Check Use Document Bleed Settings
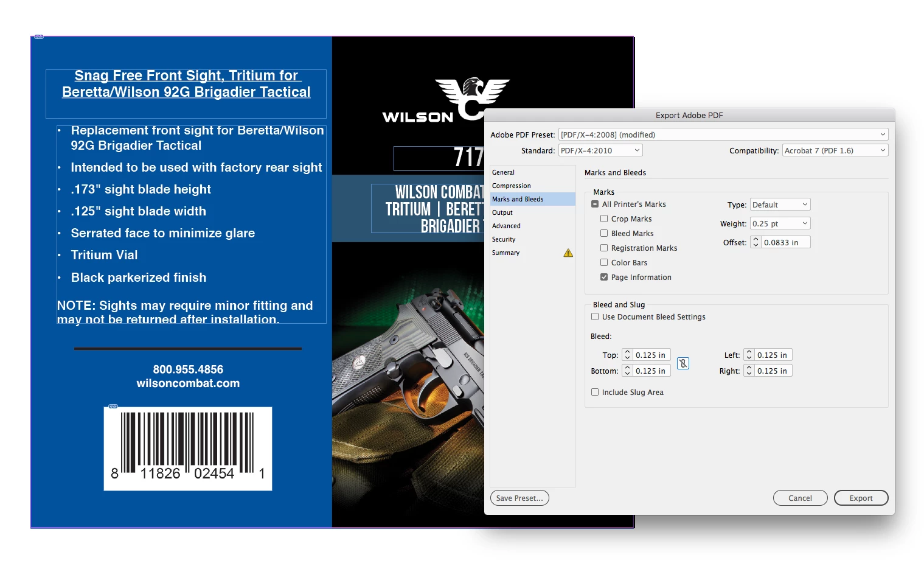This screenshot has width=924, height=566. 595,317
